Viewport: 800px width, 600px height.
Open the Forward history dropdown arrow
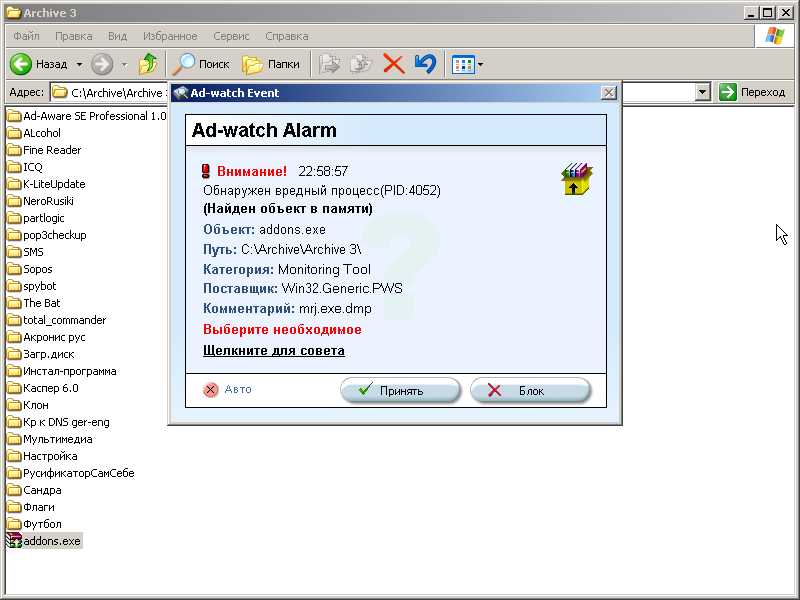pyautogui.click(x=124, y=64)
